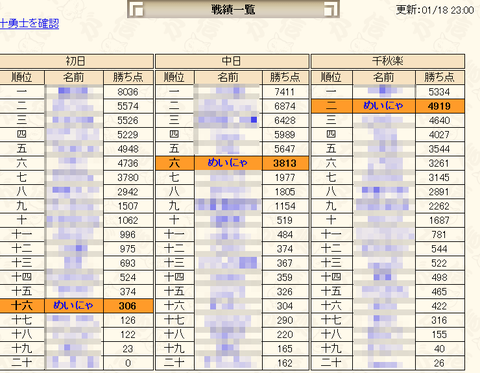The height and width of the screenshot is (373, 480).
Task: Select the 中日 table header
Action: click(232, 61)
